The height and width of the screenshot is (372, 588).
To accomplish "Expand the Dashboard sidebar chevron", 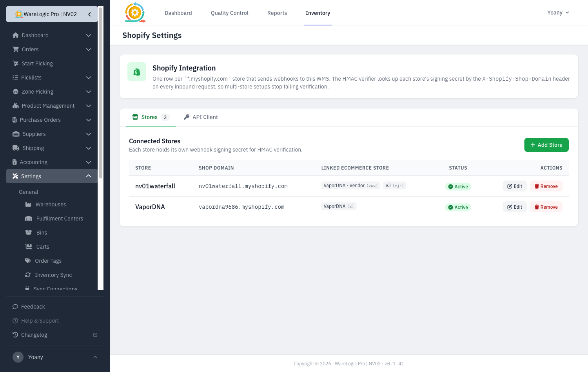I will (x=89, y=35).
